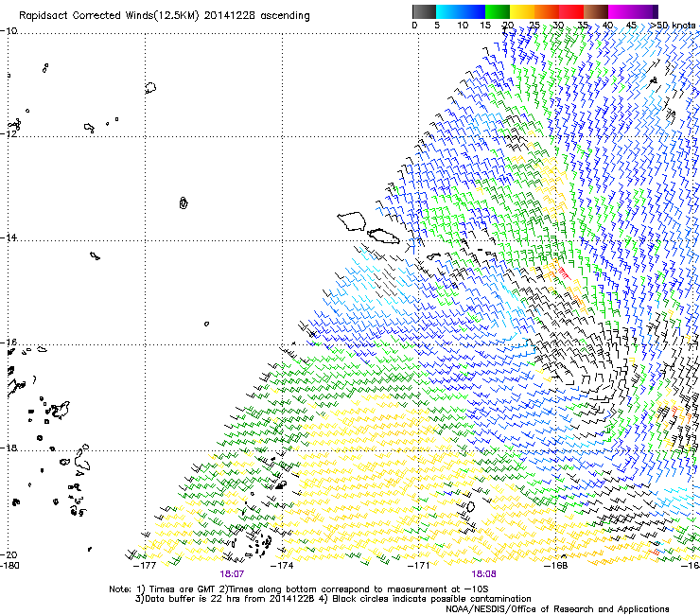Click the -12 latitude axis label
Image resolution: width=700 pixels, height=615 pixels.
click(x=9, y=133)
